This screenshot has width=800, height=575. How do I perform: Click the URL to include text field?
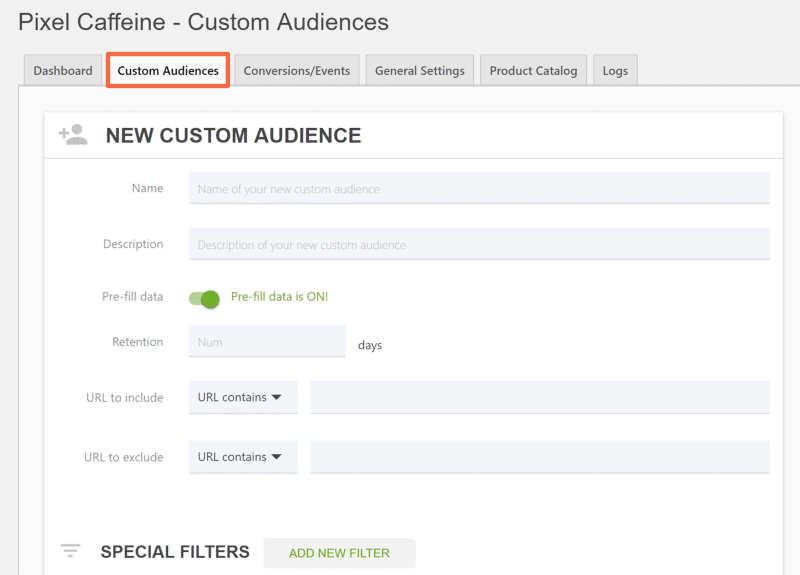[540, 397]
